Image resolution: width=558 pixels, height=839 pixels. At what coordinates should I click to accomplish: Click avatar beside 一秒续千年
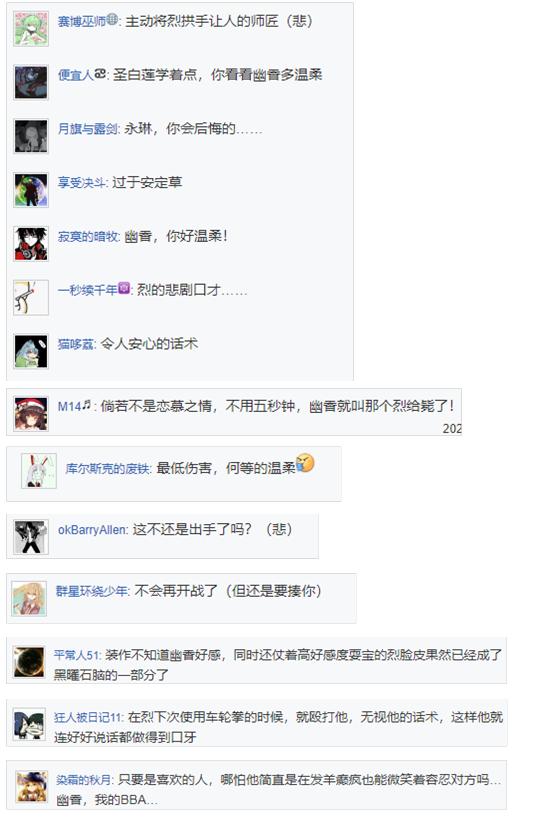(x=31, y=298)
